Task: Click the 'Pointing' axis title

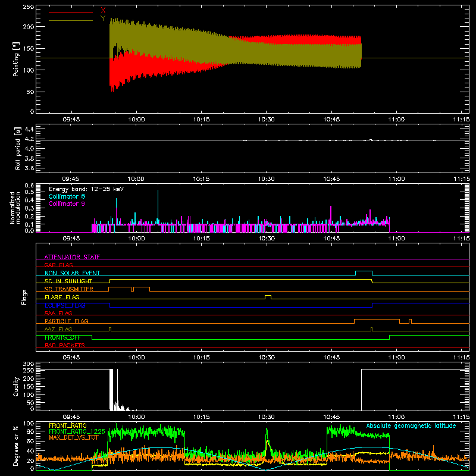Action: point(16,59)
